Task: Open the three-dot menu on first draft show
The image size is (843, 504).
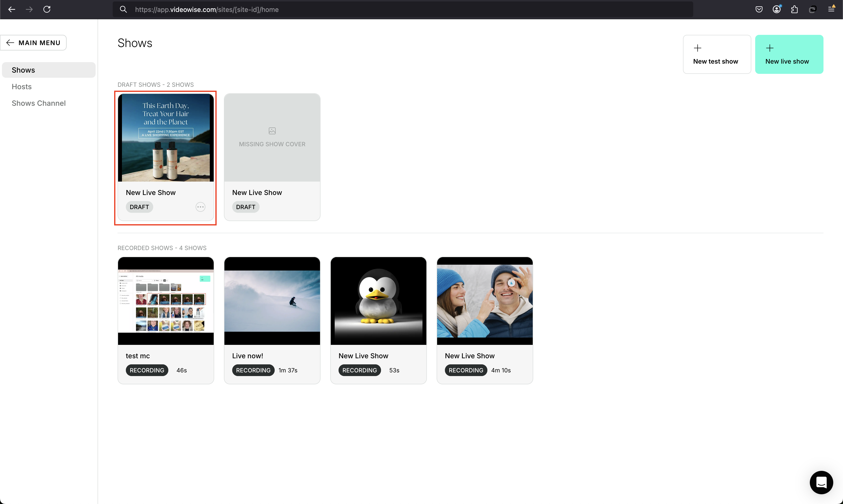Action: (x=200, y=207)
